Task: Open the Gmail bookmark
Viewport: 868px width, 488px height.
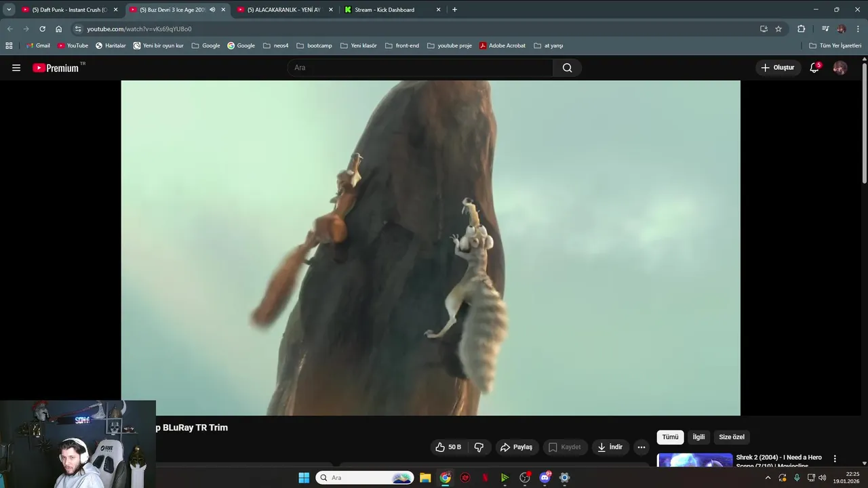Action: 38,45
